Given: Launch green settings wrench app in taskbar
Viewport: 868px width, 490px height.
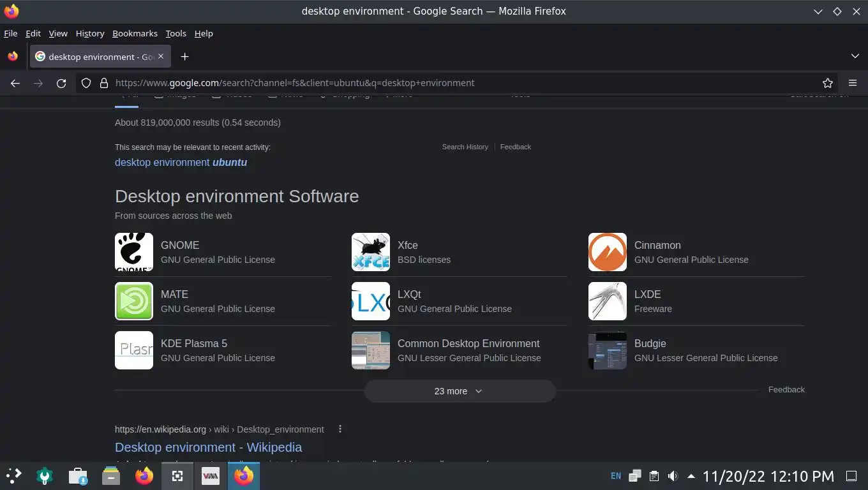Looking at the screenshot, I should 45,476.
